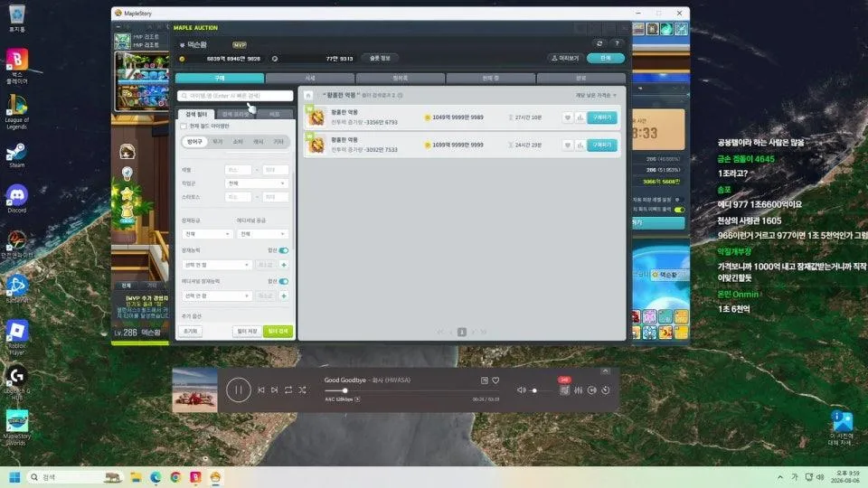868x488 pixels.
Task: Open the music player playlist queue
Action: [x=564, y=390]
